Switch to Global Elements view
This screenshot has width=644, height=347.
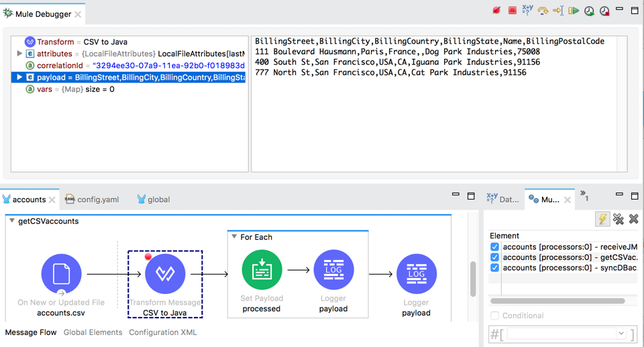[93, 332]
